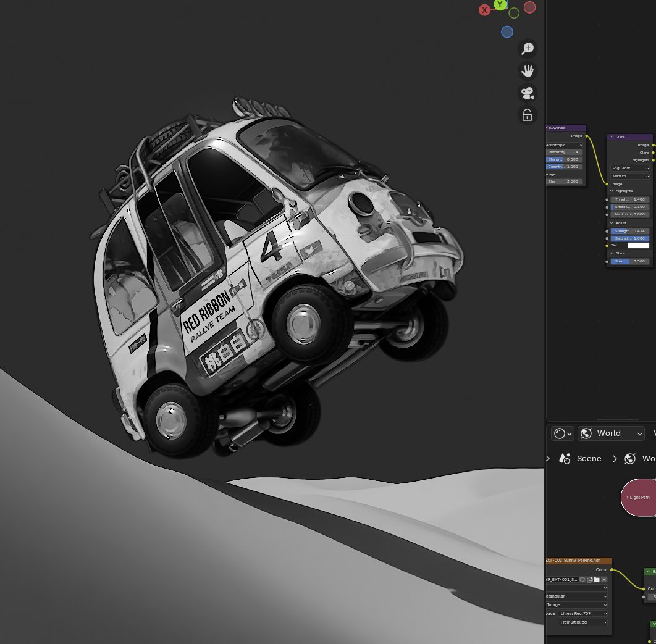Click the unlabeled red negative-X gizmo circle
Screen dimensions: 656x644
(529, 7)
